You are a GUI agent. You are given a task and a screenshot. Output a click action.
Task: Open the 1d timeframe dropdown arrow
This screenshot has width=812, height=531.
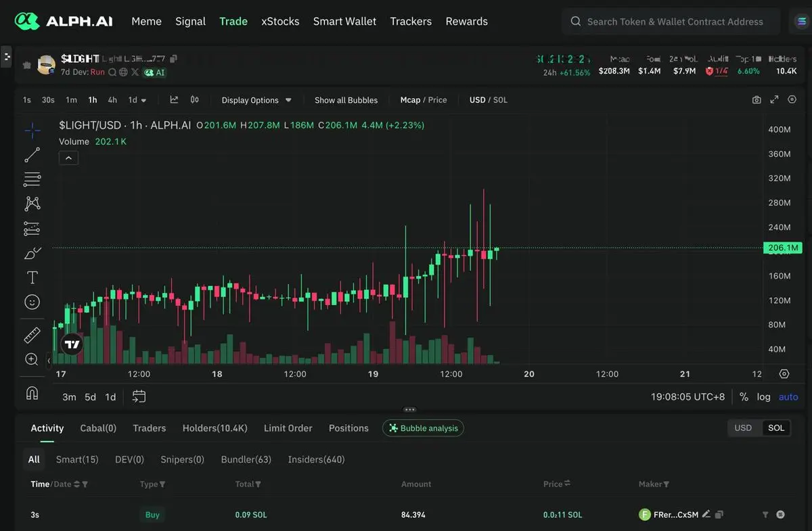[x=143, y=100]
